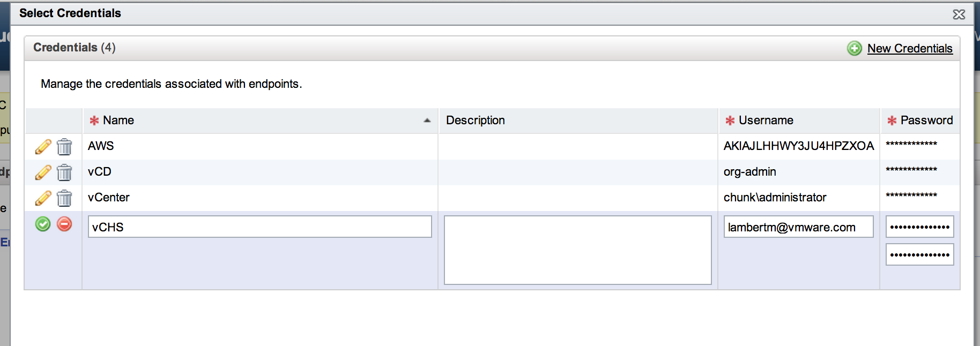Screen dimensions: 980x346
Task: Save the vCHS credential with green checkmark
Action: click(x=43, y=224)
